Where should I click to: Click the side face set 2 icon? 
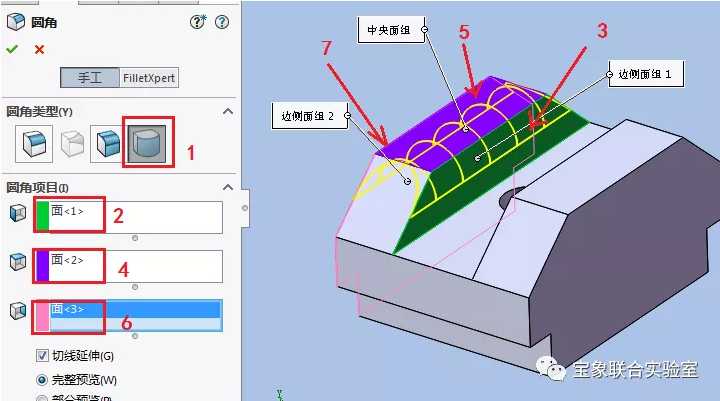18,311
